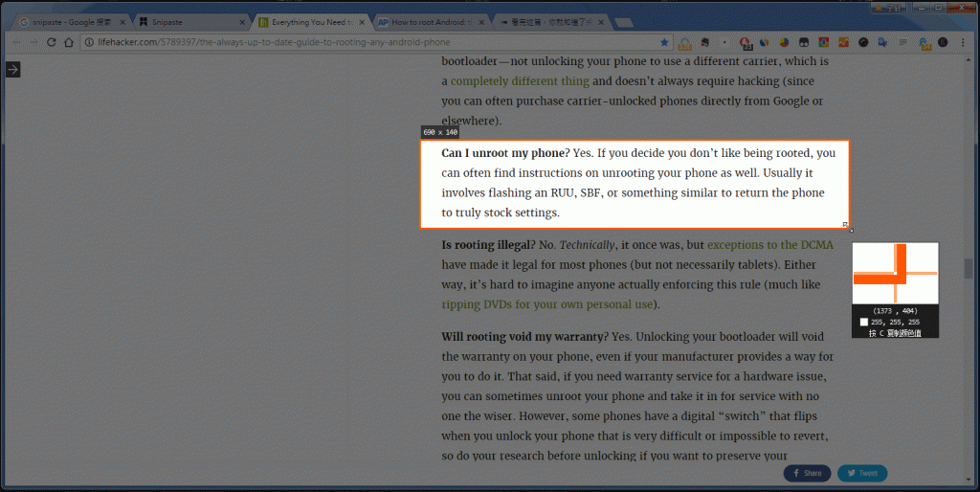Click the Twitter Tweet button
This screenshot has height=492, width=980.
click(861, 473)
